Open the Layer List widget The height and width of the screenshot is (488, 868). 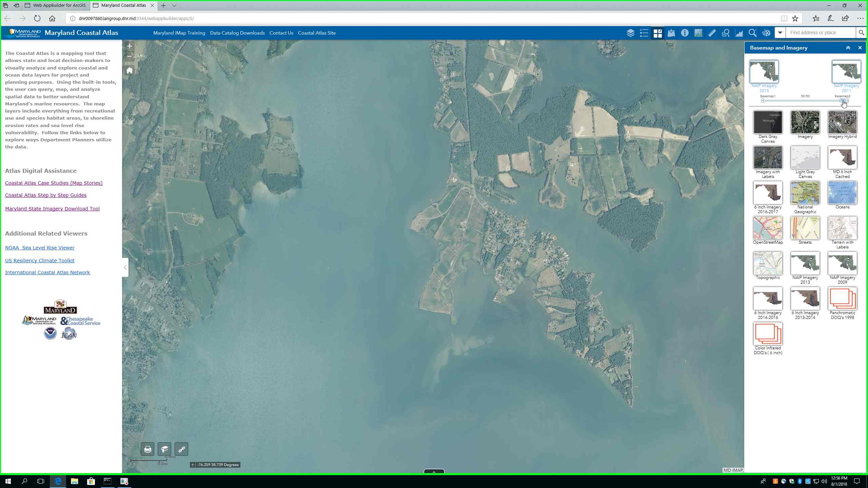(x=630, y=33)
